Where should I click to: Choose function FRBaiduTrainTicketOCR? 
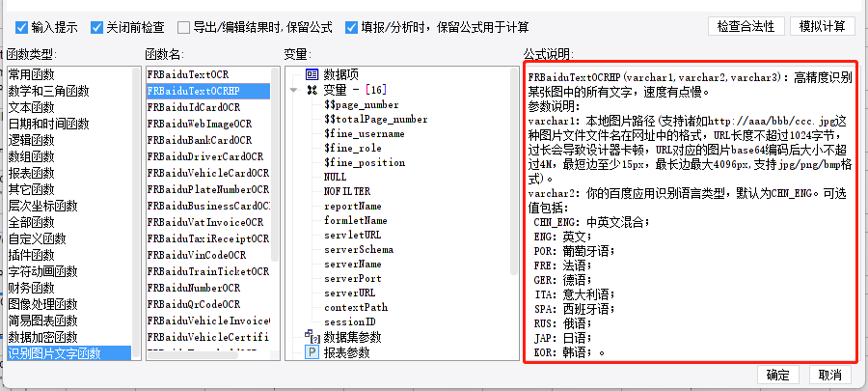pos(208,271)
